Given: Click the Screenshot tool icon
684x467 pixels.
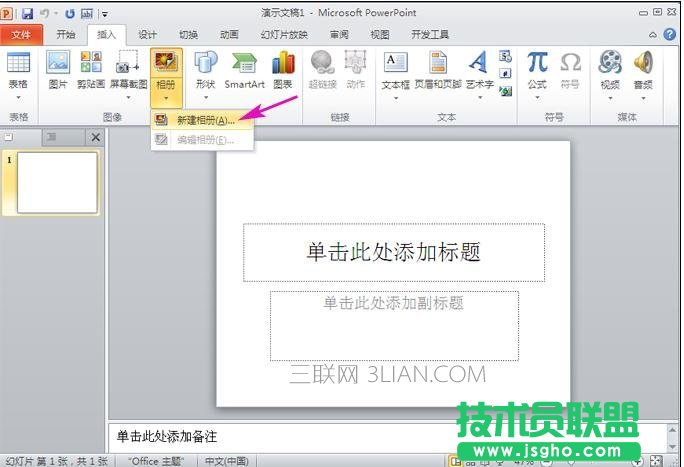Looking at the screenshot, I should pyautogui.click(x=128, y=62).
